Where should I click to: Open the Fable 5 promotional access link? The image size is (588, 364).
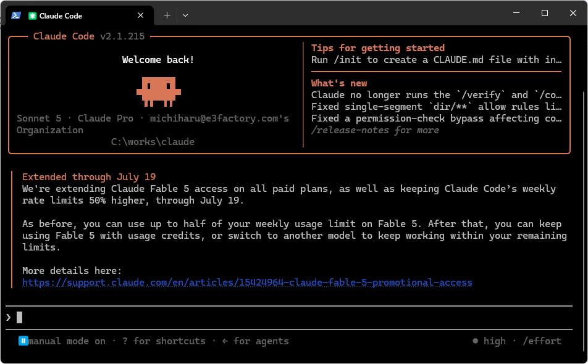coord(247,283)
